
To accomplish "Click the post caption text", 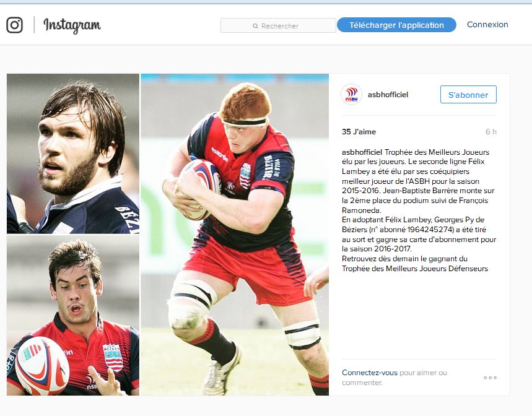I will tap(419, 210).
